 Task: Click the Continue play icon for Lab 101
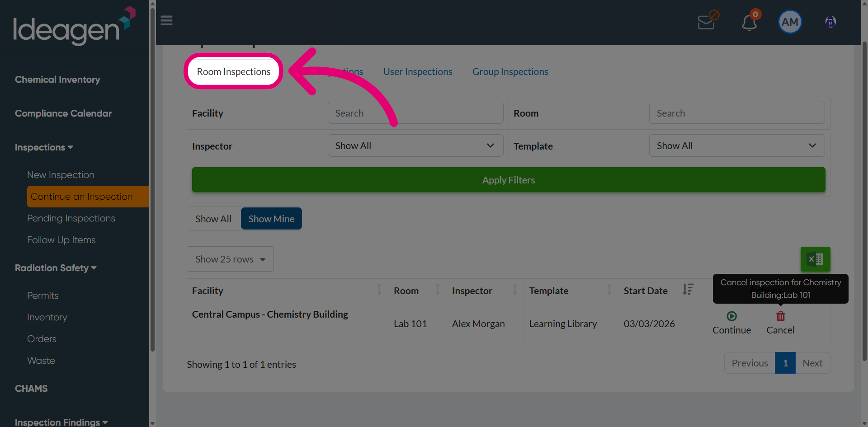[x=731, y=316]
